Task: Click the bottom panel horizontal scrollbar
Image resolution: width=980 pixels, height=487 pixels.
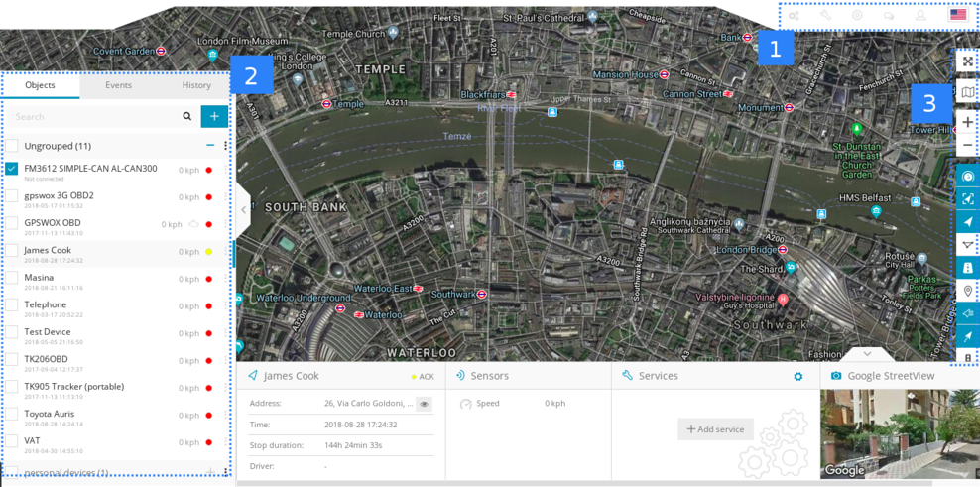Action: 585,483
